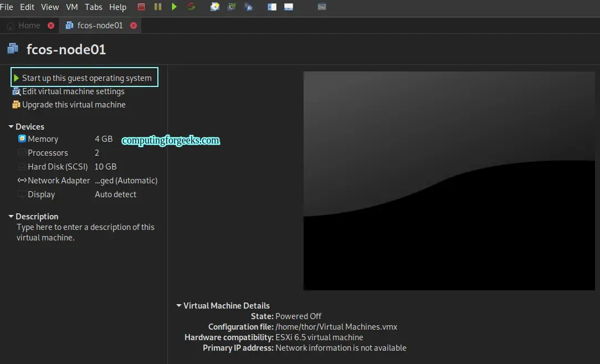This screenshot has height=364, width=600.
Task: Open the Network Adapter device
Action: pyautogui.click(x=58, y=180)
